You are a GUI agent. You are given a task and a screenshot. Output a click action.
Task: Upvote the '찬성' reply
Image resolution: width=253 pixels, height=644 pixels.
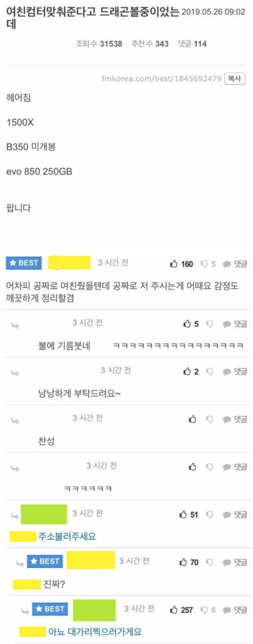pyautogui.click(x=192, y=419)
